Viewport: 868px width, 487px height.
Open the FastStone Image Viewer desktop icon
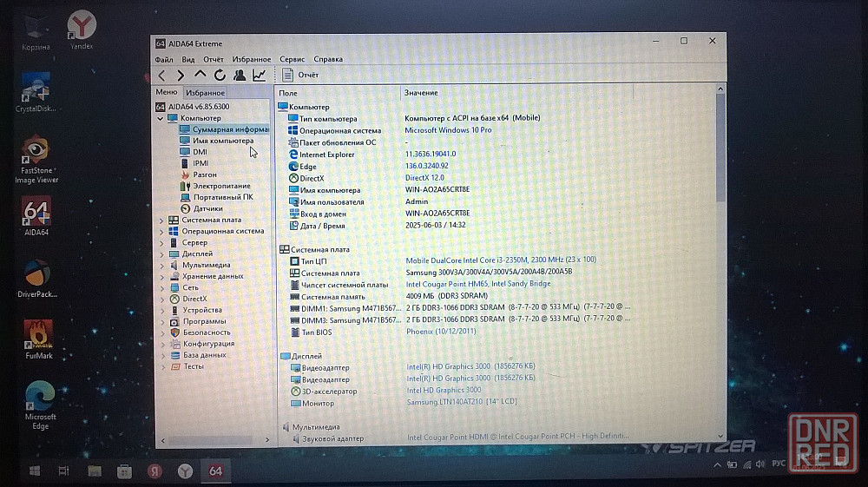point(36,160)
